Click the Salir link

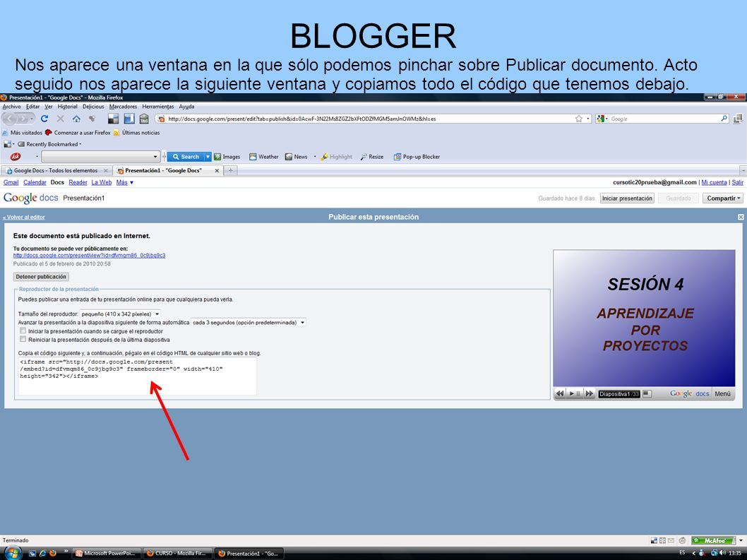pyautogui.click(x=738, y=182)
